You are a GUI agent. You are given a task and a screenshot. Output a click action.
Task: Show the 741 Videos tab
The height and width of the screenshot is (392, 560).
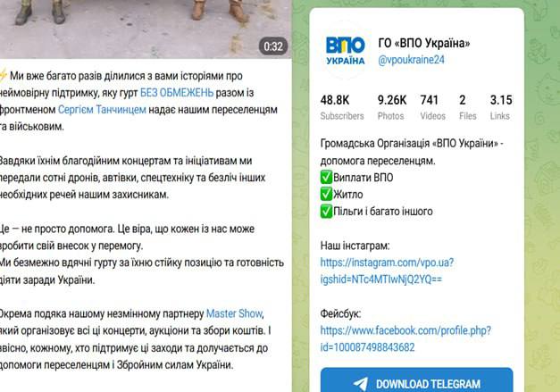click(432, 107)
